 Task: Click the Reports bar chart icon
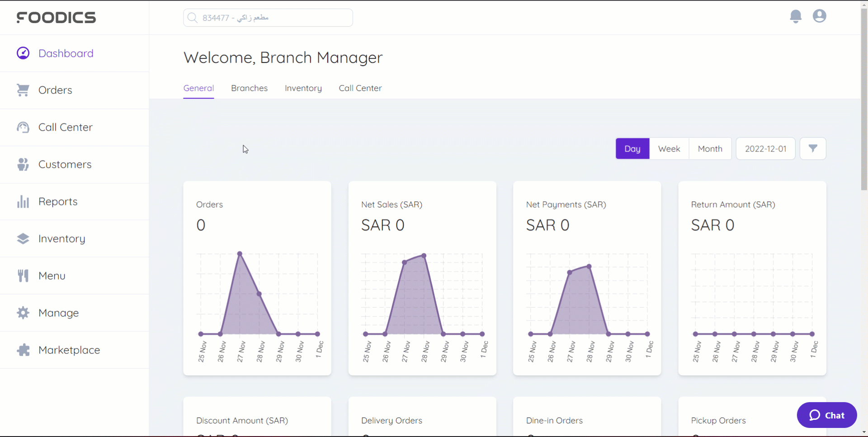[23, 202]
